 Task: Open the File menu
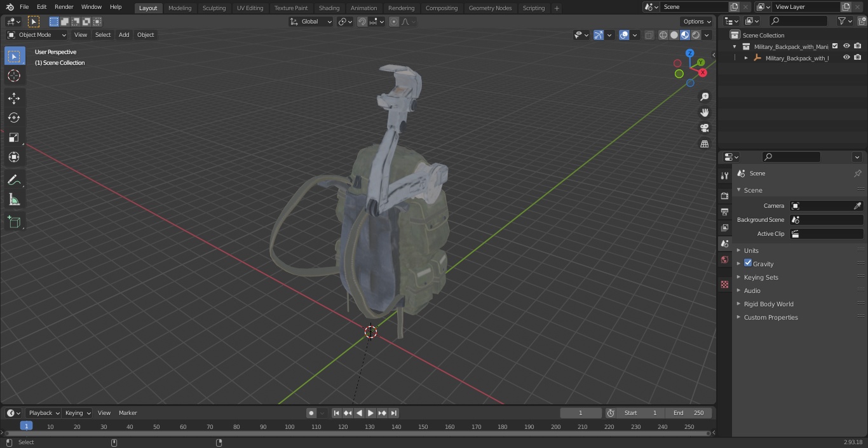click(x=24, y=7)
